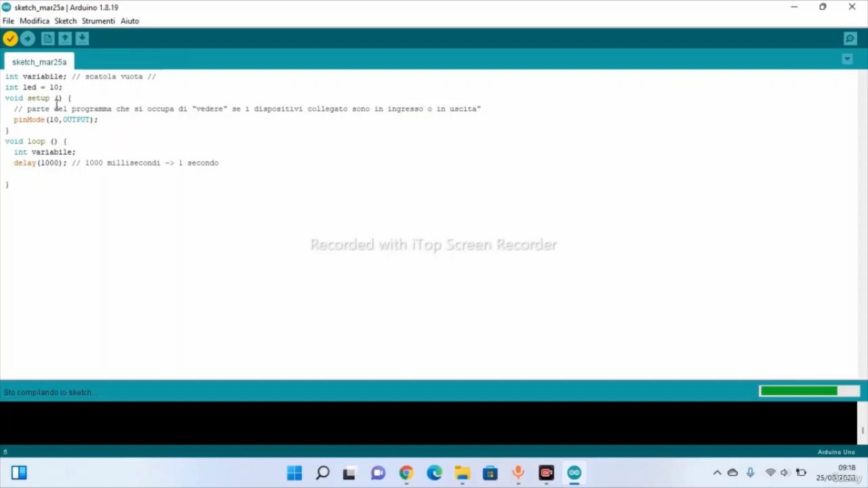Image resolution: width=868 pixels, height=488 pixels.
Task: Open the Serial Monitor magnifier icon
Action: 850,39
